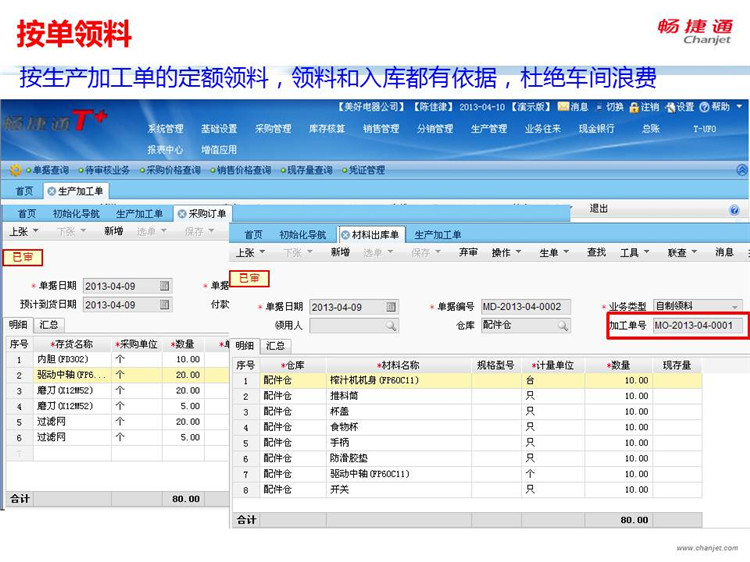This screenshot has height=562, width=750.
Task: Open the 生产管理 menu
Action: (x=488, y=129)
